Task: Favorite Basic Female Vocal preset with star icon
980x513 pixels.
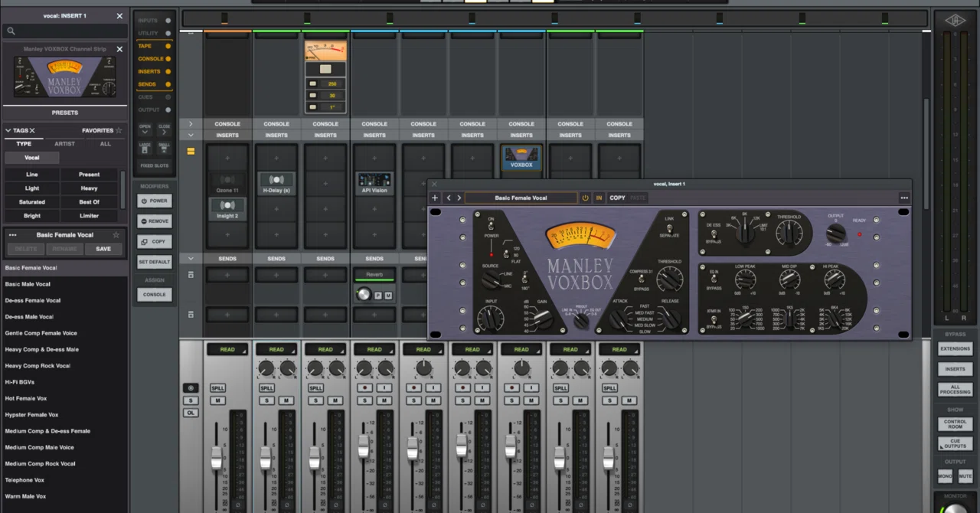Action: pyautogui.click(x=116, y=235)
